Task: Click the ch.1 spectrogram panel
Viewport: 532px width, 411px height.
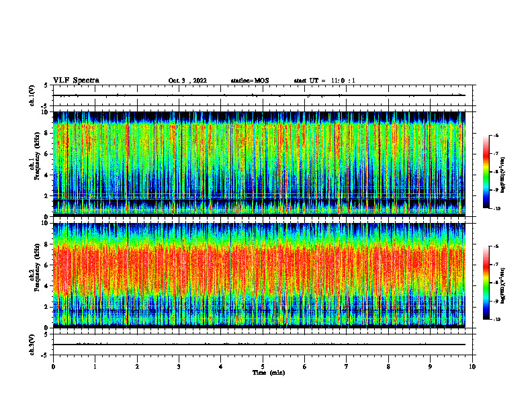Action: [259, 164]
